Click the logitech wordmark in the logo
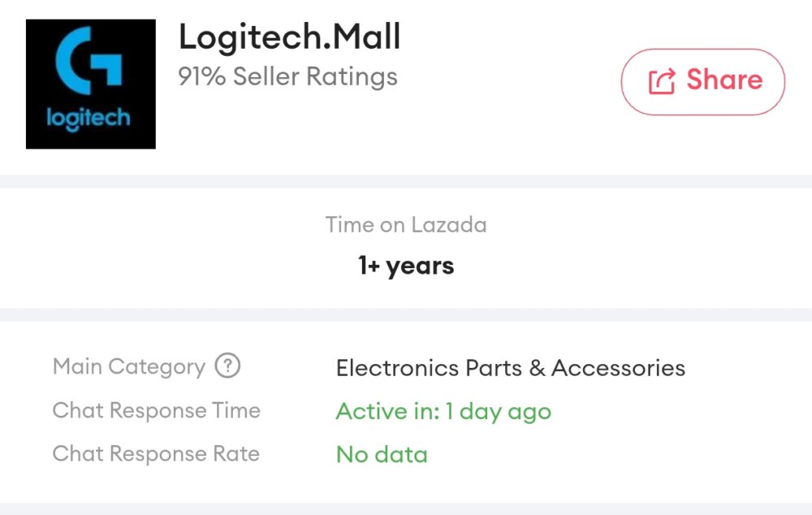This screenshot has height=515, width=812. [89, 119]
